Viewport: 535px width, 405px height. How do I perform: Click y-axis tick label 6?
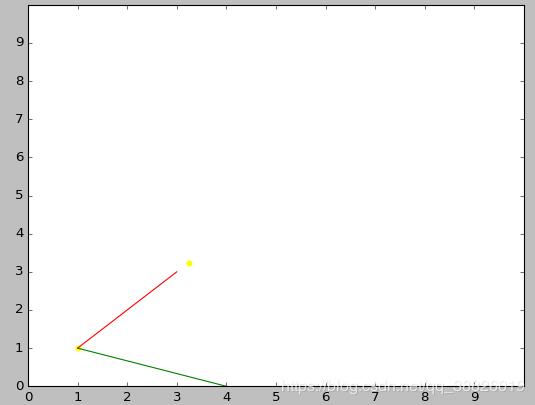coord(20,157)
